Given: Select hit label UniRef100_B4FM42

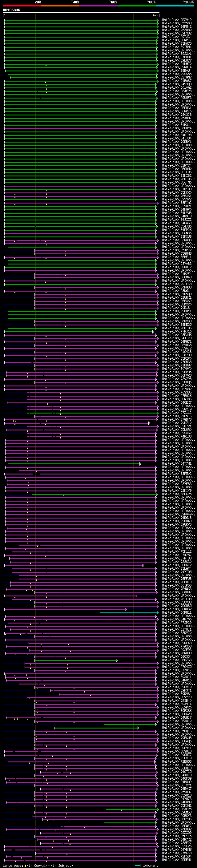Looking at the screenshot, I should (x=177, y=26).
